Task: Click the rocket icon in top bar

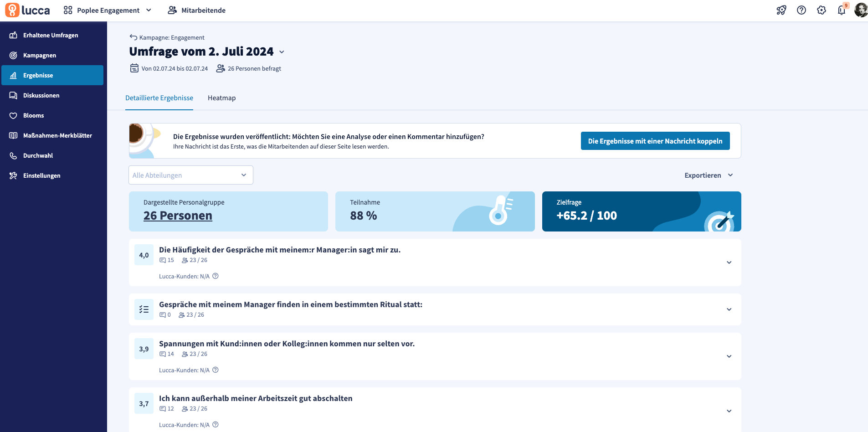Action: [781, 10]
